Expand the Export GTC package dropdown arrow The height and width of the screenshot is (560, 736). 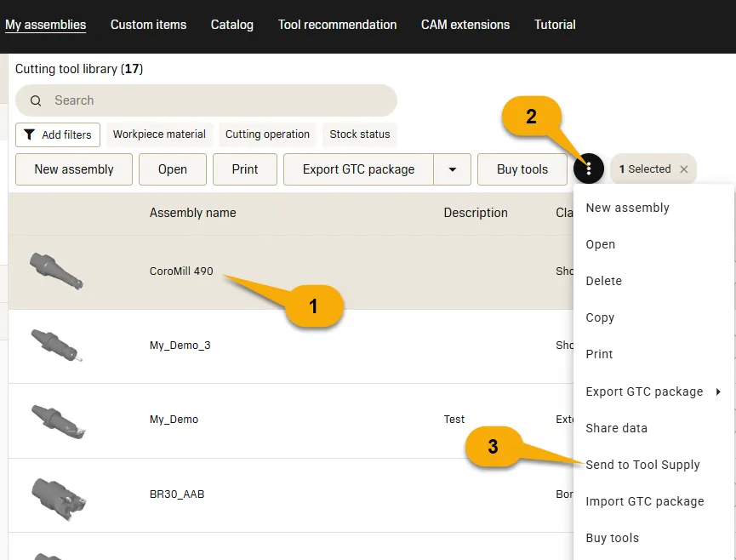click(452, 169)
